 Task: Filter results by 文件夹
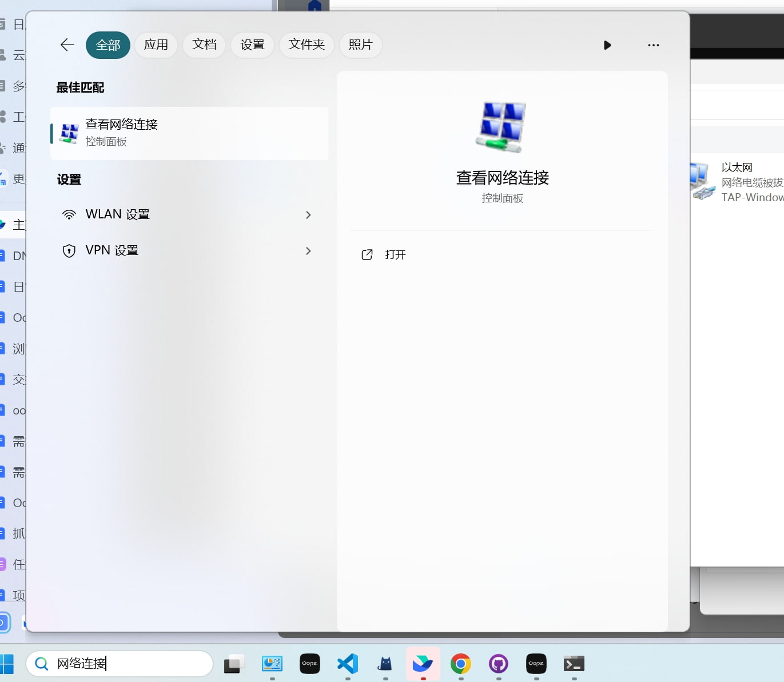coord(307,45)
